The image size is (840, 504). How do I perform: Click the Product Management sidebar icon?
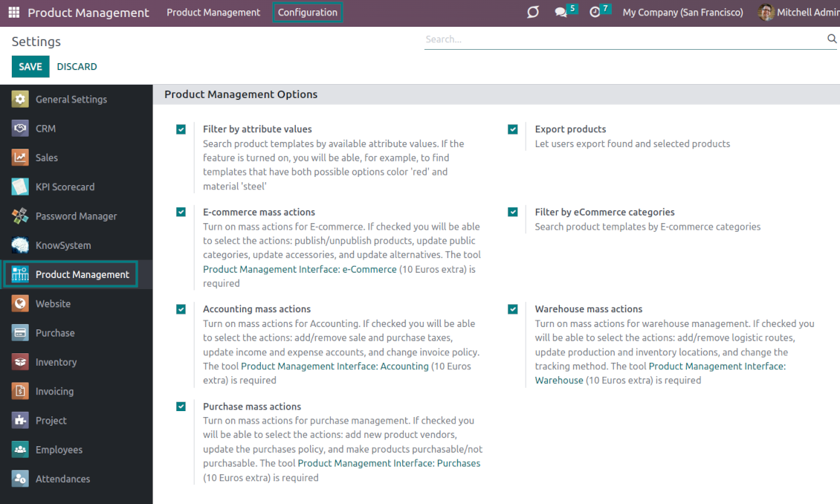pyautogui.click(x=20, y=274)
